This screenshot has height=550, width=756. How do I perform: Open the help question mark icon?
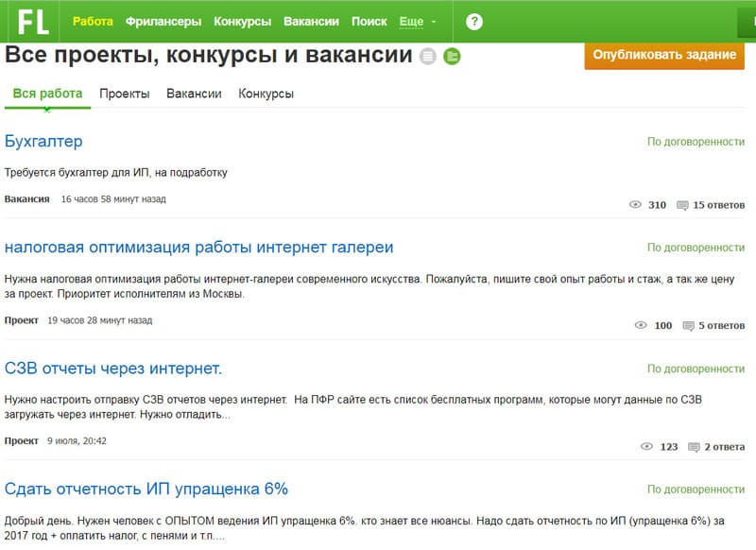click(474, 22)
